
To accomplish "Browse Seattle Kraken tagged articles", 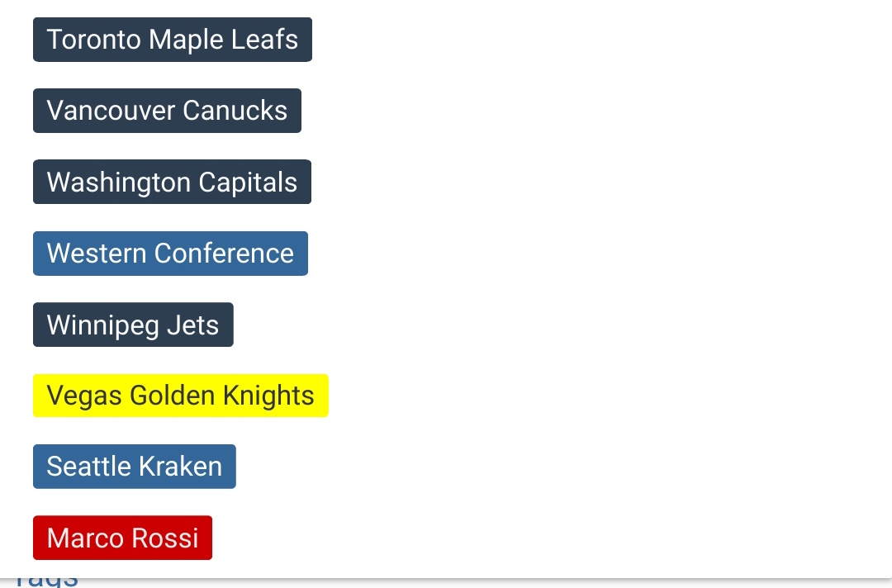I will 134,467.
